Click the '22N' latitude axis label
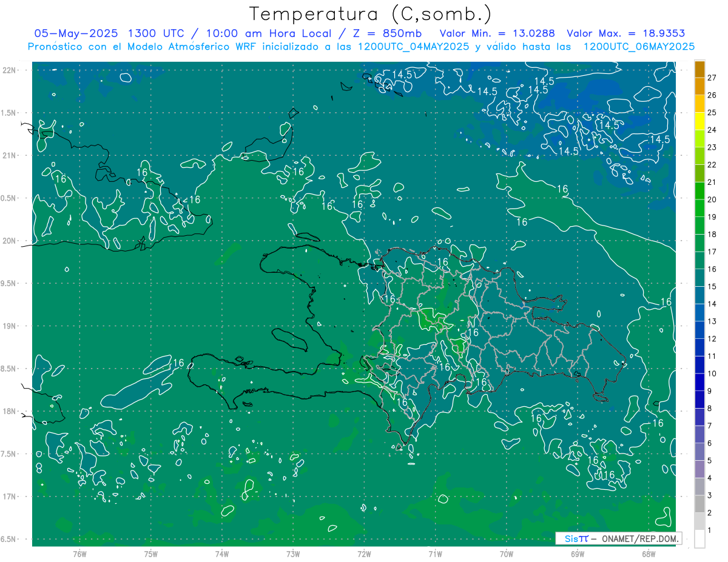The height and width of the screenshot is (562, 728). (x=10, y=70)
